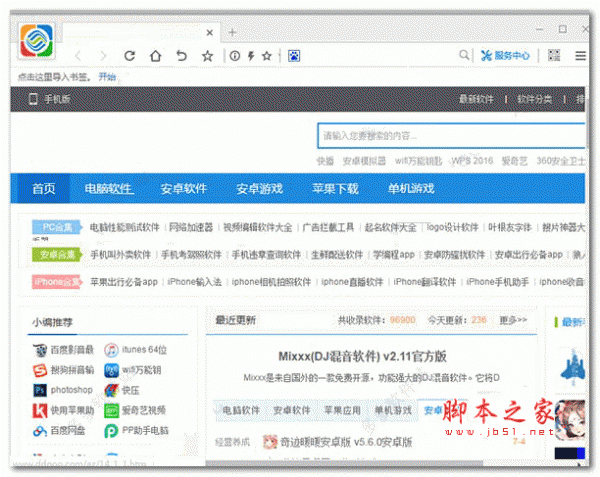Click the PP助手电脑 app icon
The width and height of the screenshot is (600, 477).
click(x=111, y=431)
